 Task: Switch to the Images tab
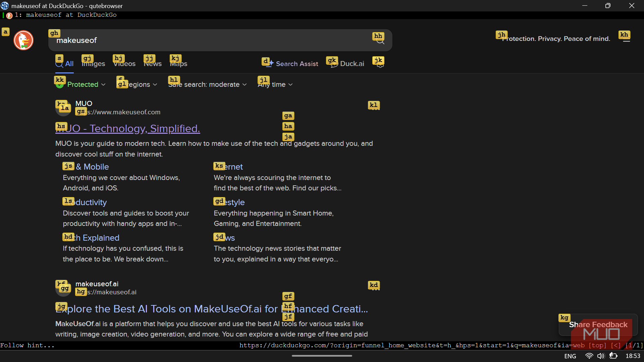[x=93, y=64]
